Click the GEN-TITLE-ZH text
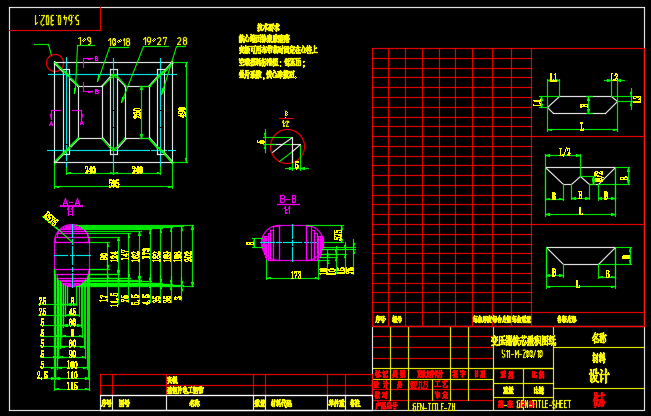This screenshot has height=416, width=651. point(434,406)
